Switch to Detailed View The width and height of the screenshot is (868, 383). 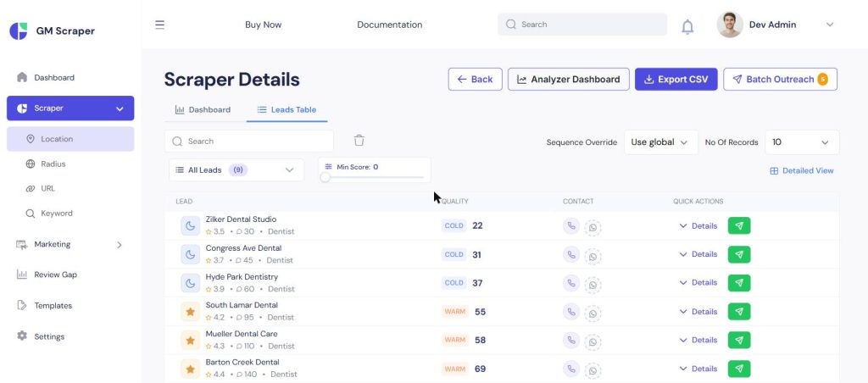coord(802,170)
